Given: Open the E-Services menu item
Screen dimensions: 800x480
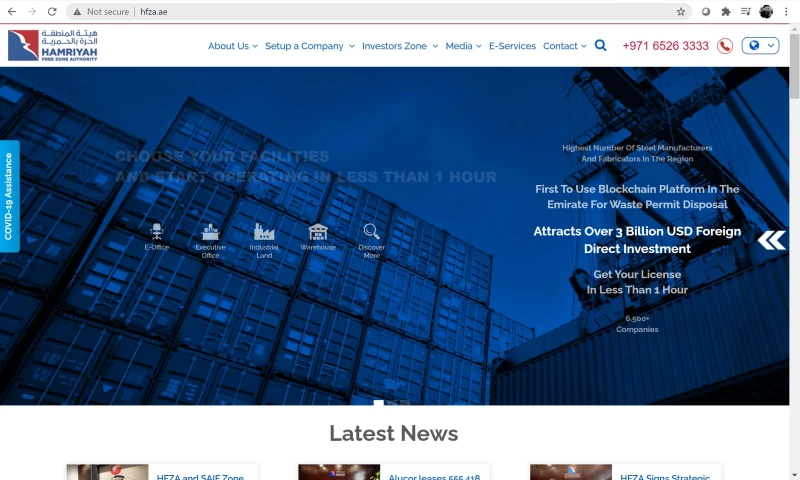Looking at the screenshot, I should [x=512, y=46].
